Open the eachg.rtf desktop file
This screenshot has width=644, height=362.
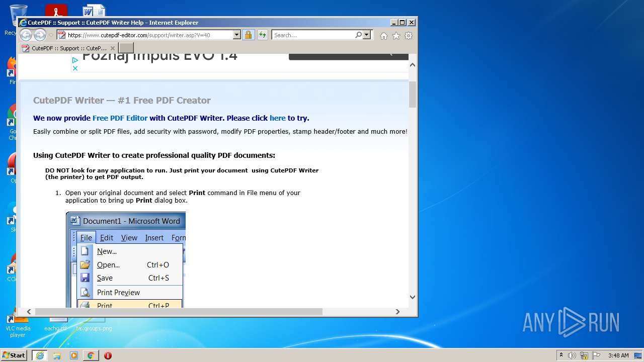(x=56, y=325)
